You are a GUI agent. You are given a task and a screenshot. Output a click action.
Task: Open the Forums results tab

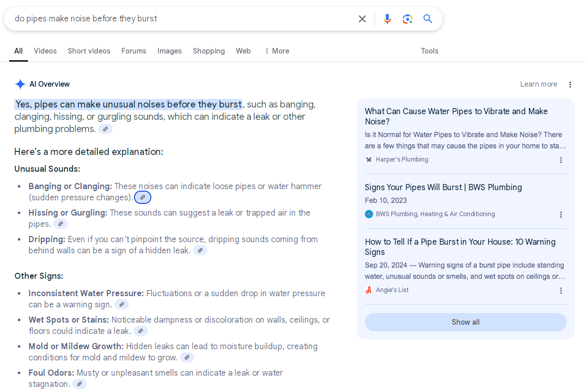(x=134, y=51)
